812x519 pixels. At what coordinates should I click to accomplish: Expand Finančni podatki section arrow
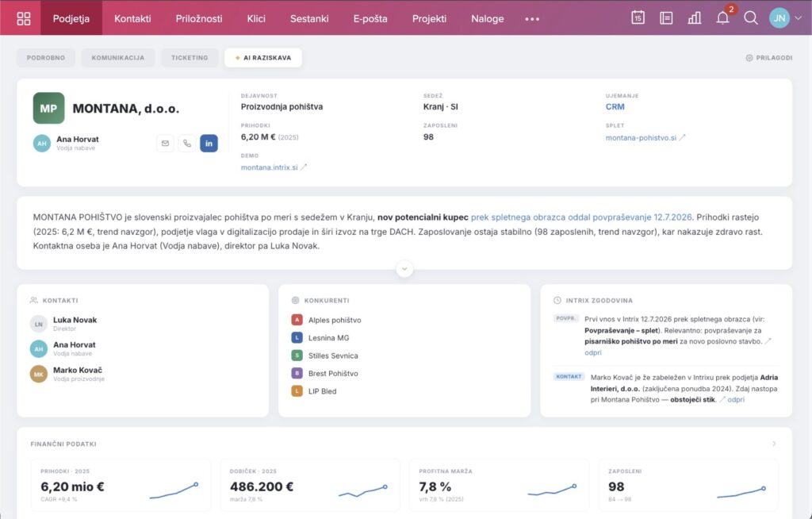[x=774, y=444]
